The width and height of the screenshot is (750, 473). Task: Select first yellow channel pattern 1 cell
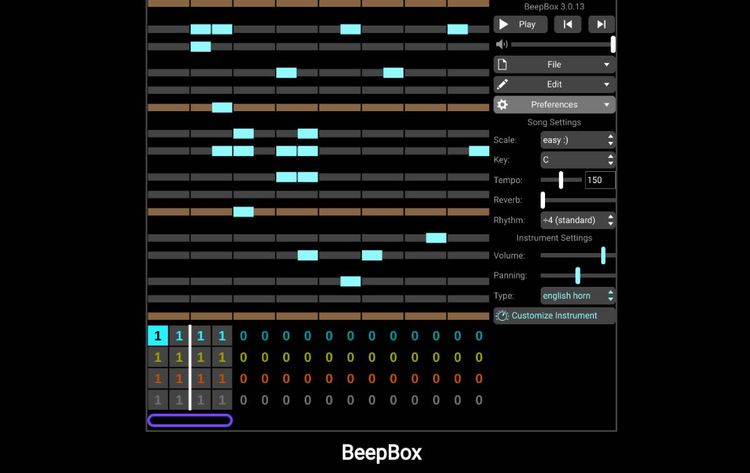pos(158,357)
